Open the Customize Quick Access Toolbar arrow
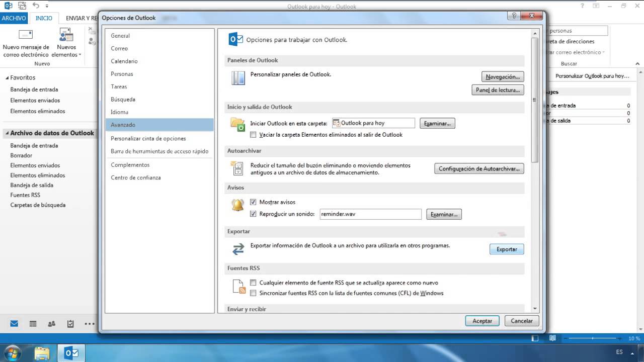 (47, 7)
